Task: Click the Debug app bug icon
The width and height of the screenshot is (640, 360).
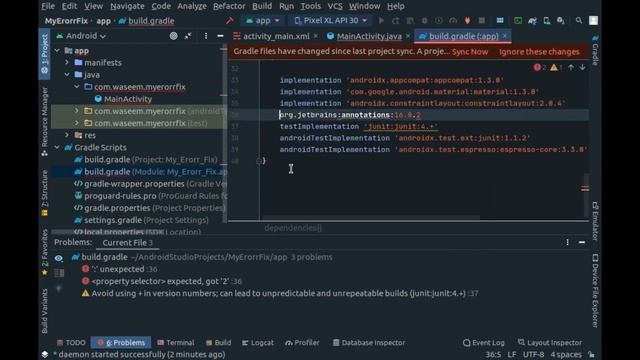Action: coord(424,20)
